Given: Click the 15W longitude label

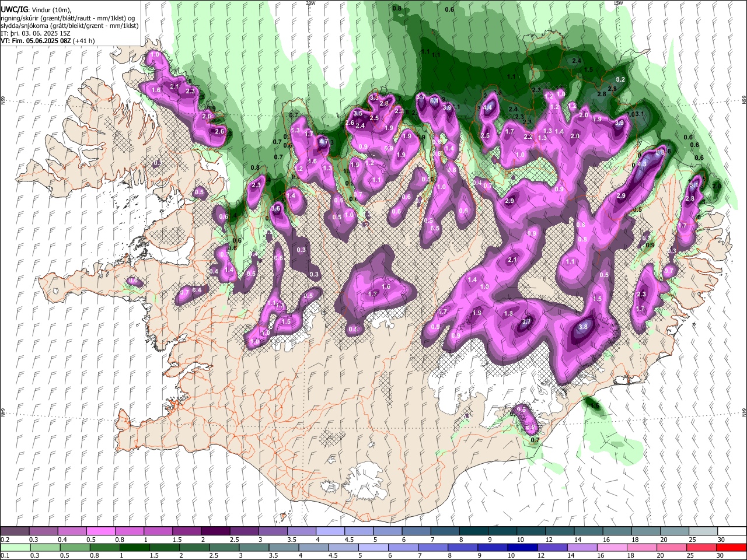Looking at the screenshot, I should tap(618, 3).
